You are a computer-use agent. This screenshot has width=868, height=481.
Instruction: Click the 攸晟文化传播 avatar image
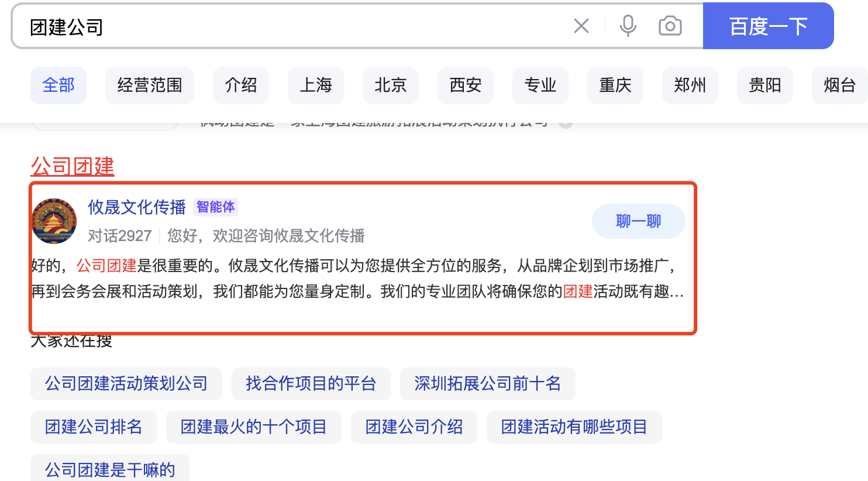click(x=54, y=221)
